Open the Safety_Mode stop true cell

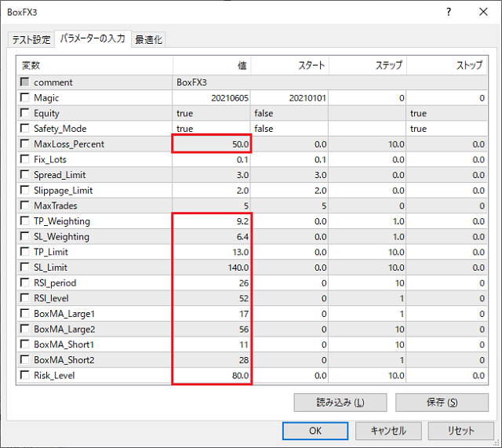pyautogui.click(x=447, y=129)
